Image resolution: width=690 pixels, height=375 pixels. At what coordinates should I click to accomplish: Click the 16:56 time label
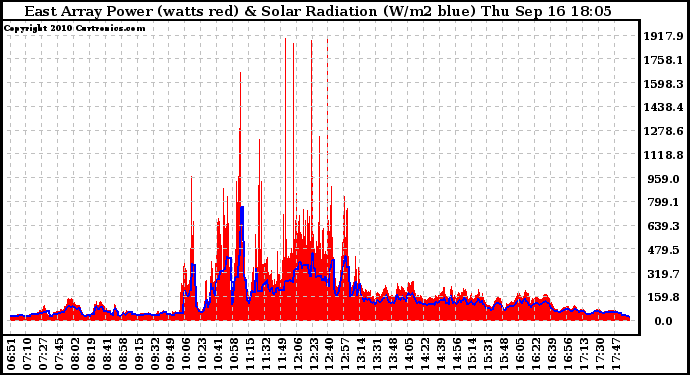pyautogui.click(x=568, y=353)
